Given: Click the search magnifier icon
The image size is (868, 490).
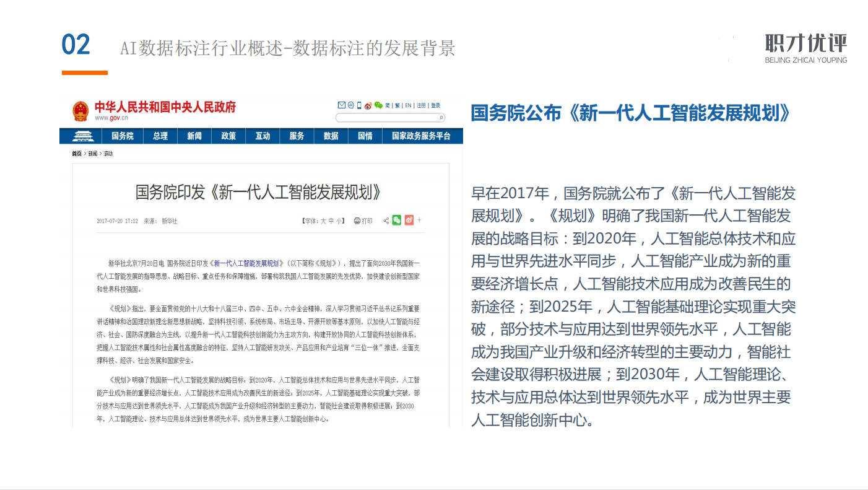Looking at the screenshot, I should point(441,117).
